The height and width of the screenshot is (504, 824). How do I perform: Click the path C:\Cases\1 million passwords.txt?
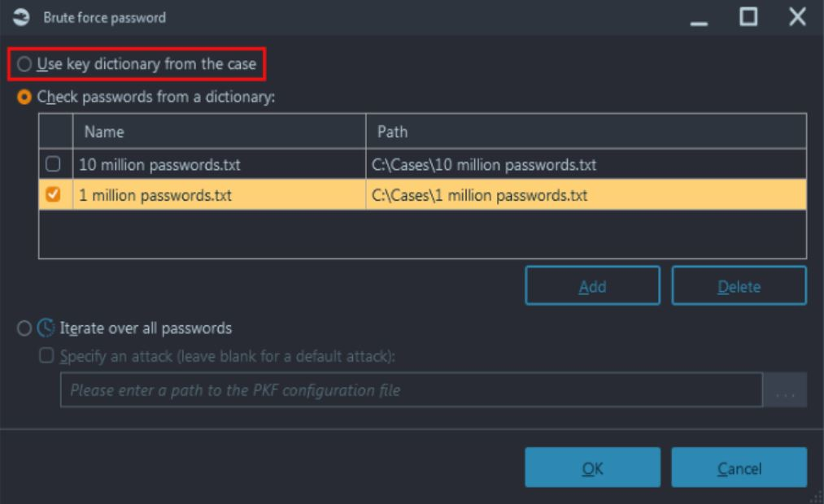click(479, 196)
